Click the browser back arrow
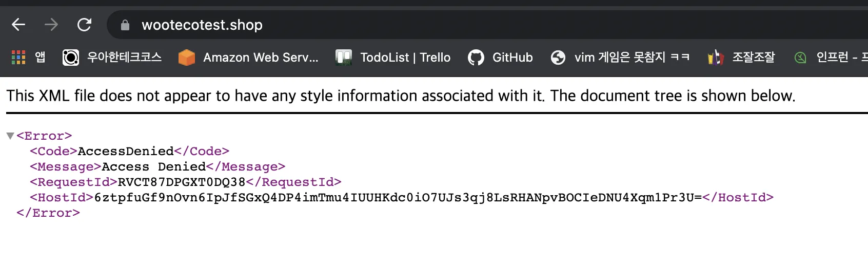The image size is (868, 263). pos(18,25)
